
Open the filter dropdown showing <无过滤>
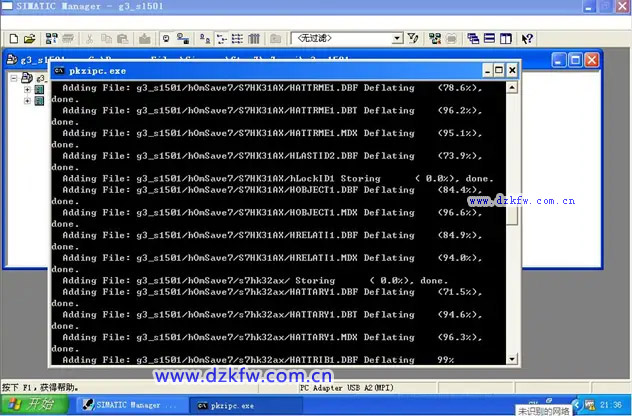[x=396, y=38]
